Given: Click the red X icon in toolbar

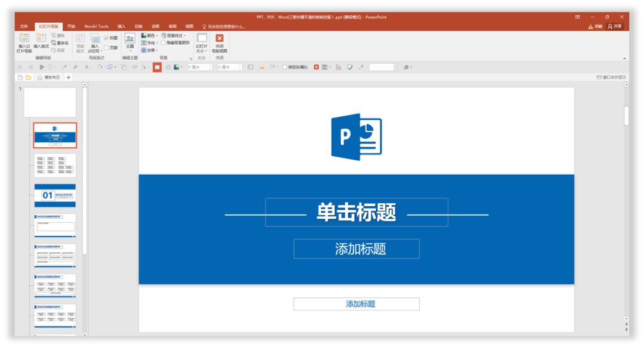Looking at the screenshot, I should pos(316,67).
